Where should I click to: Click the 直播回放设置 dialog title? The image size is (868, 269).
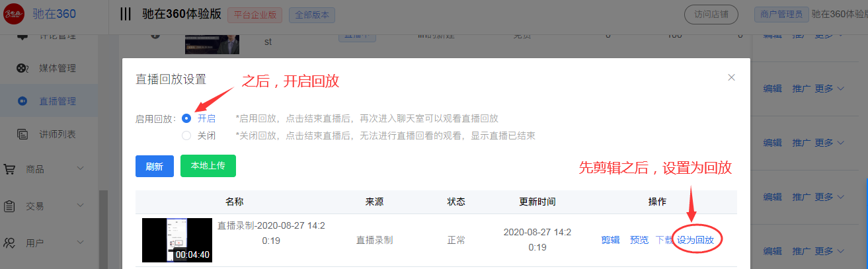171,79
